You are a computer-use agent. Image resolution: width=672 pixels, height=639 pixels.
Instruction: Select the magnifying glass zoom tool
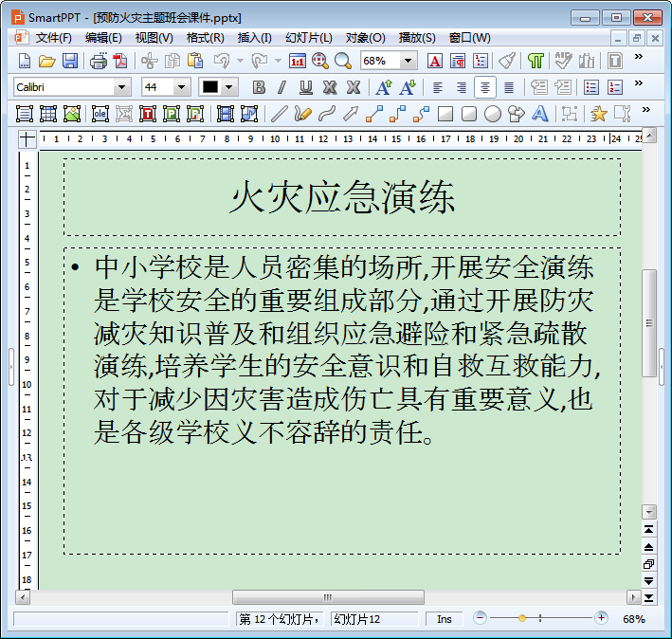343,61
